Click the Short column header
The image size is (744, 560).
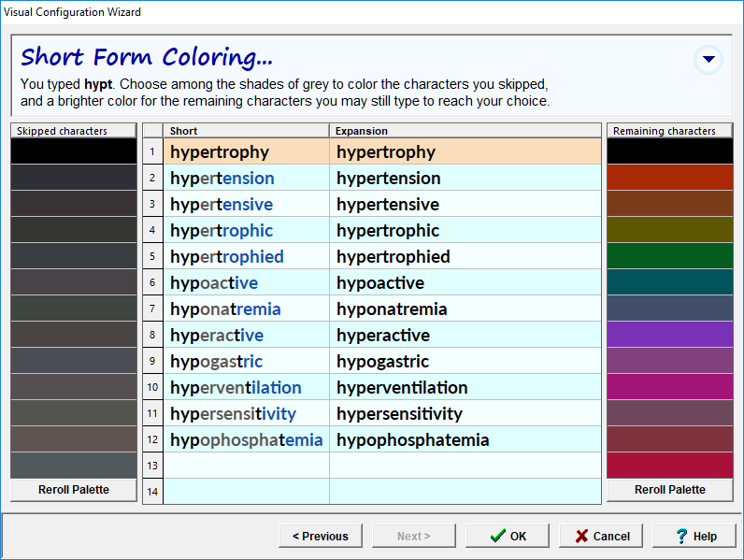(246, 131)
